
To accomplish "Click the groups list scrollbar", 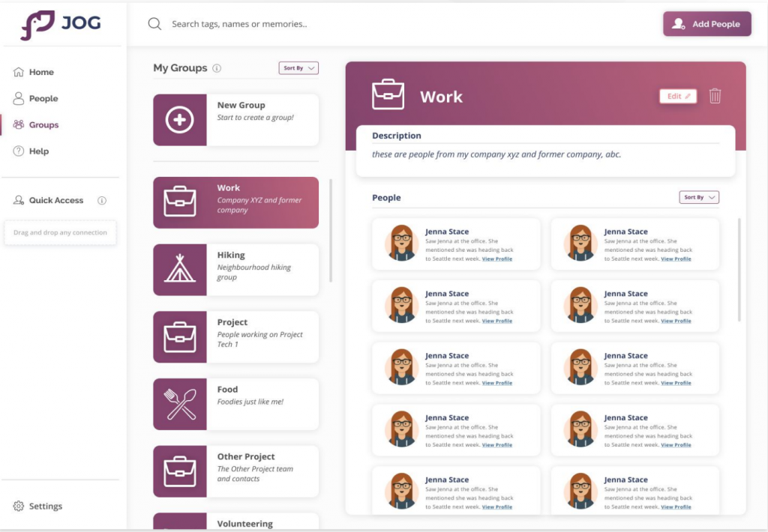I will point(331,229).
